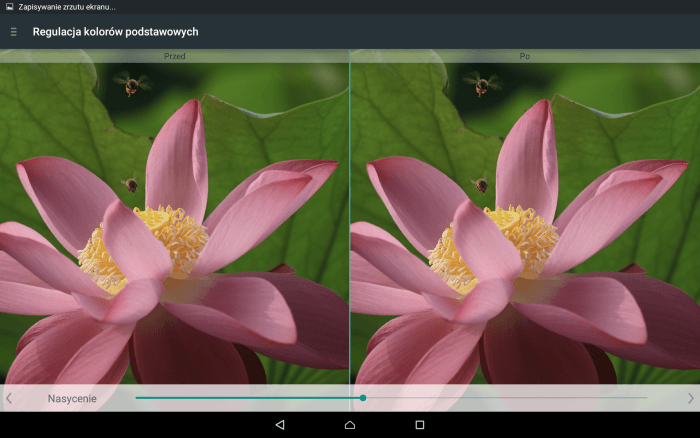Tap the Android Back navigation button

pyautogui.click(x=280, y=425)
